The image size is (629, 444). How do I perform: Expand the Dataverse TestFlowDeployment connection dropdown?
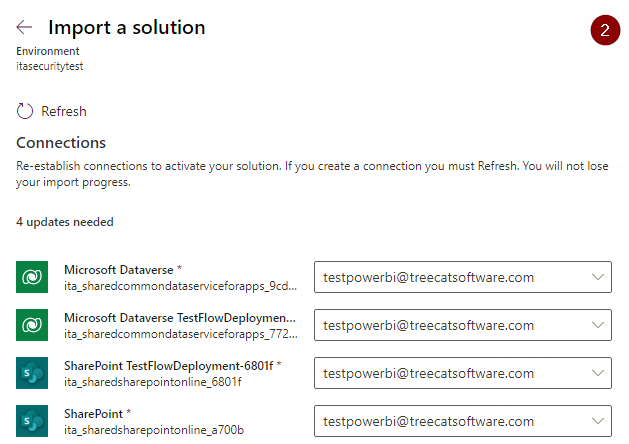point(598,326)
